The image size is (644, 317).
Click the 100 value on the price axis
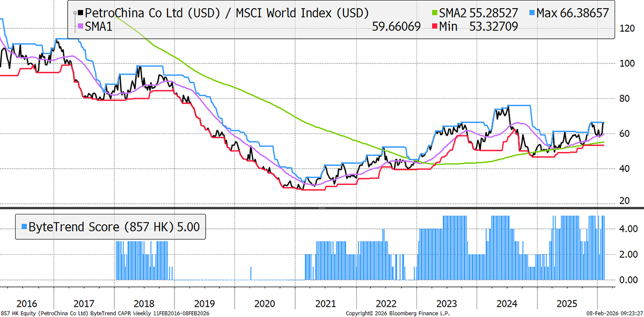(x=625, y=63)
